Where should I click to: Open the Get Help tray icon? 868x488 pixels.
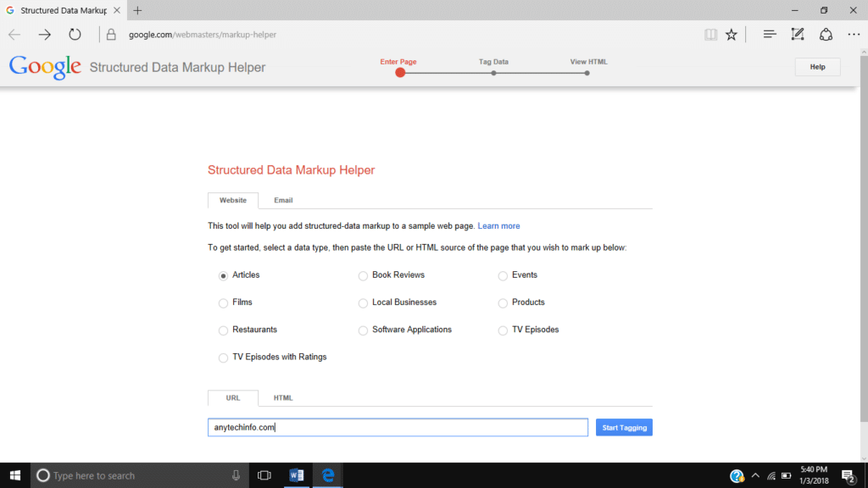(737, 476)
